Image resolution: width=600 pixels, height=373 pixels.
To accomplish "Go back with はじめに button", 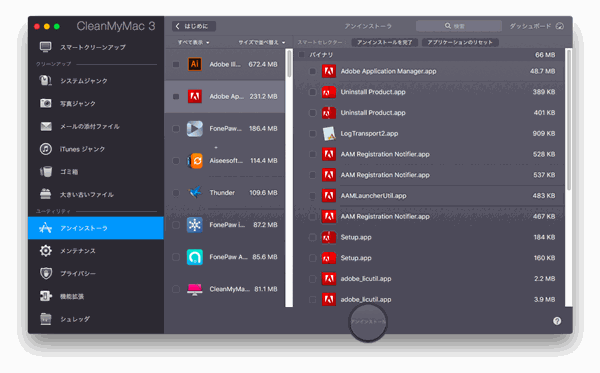I will pos(194,26).
